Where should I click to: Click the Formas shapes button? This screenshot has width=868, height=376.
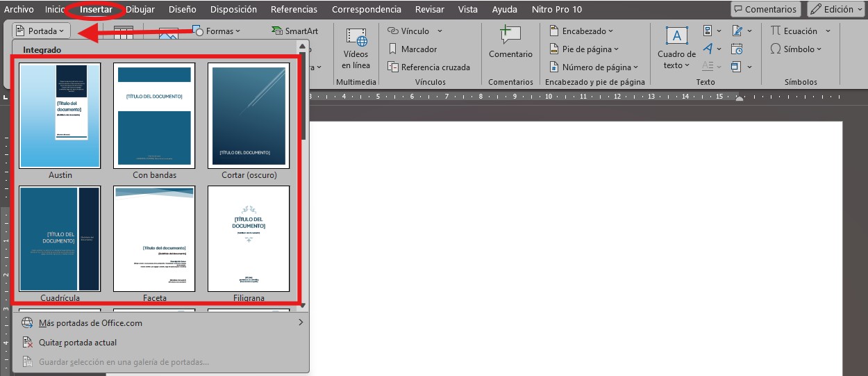coord(217,31)
